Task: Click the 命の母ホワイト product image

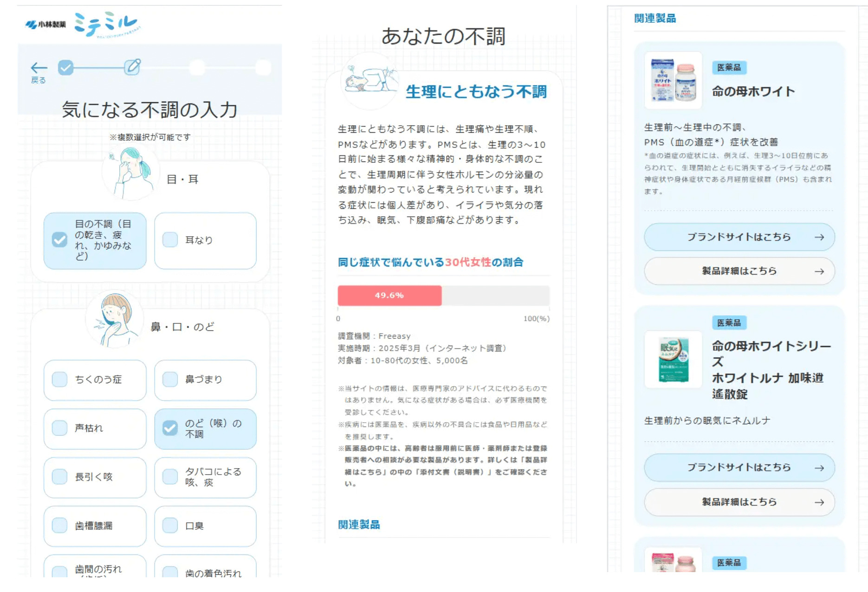Action: (674, 80)
